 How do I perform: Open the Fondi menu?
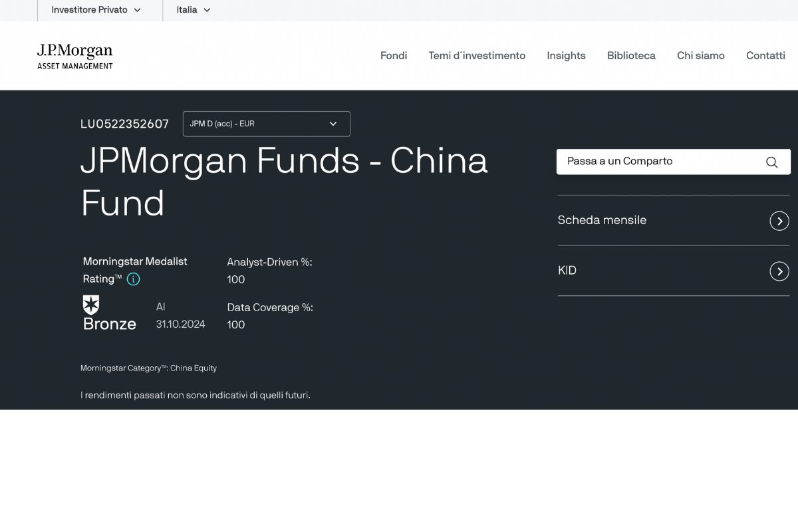[x=394, y=56]
